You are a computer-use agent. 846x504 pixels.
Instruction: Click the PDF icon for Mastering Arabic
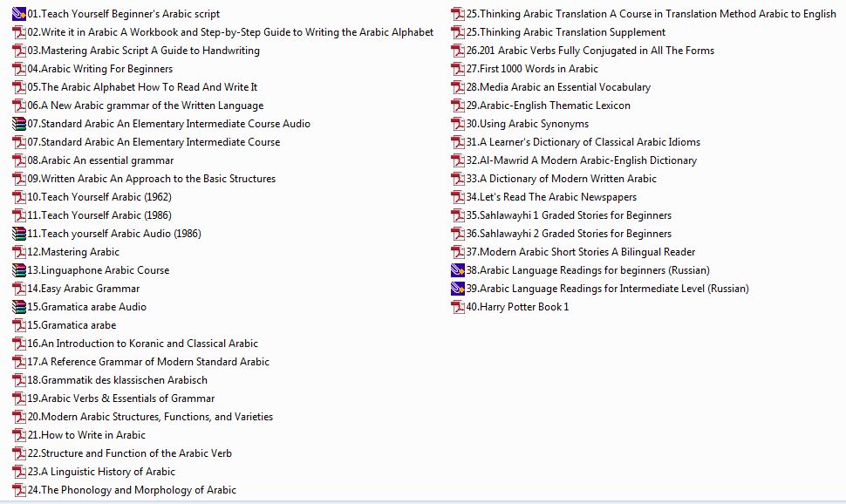[19, 252]
